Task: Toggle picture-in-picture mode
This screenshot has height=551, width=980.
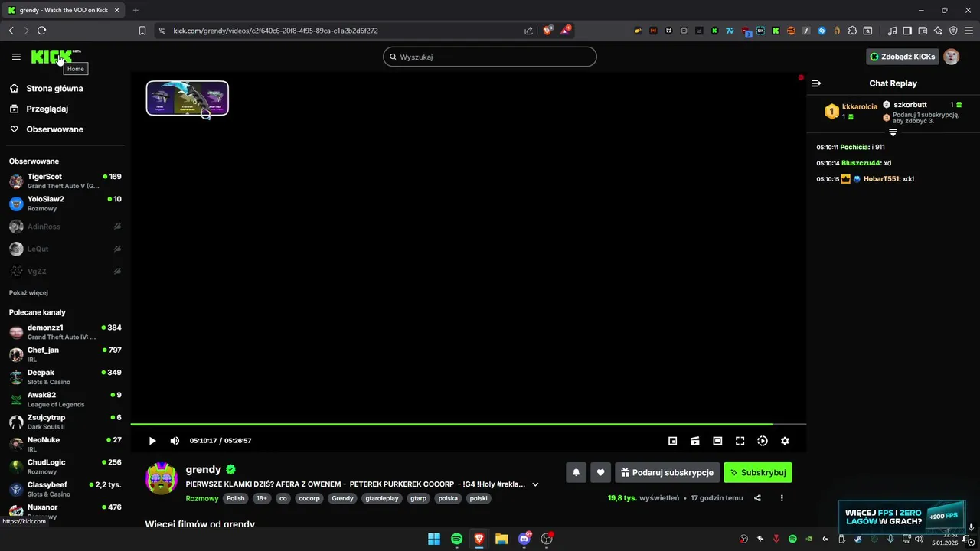Action: tap(672, 441)
